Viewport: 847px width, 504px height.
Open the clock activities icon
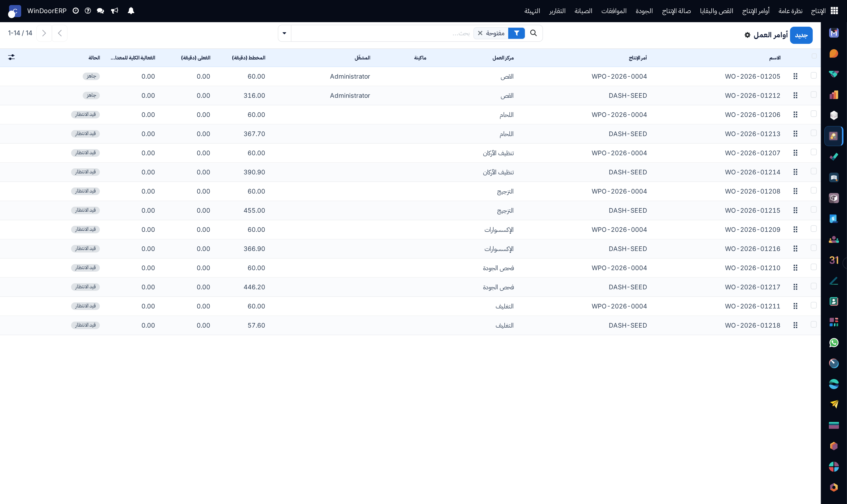pos(75,11)
